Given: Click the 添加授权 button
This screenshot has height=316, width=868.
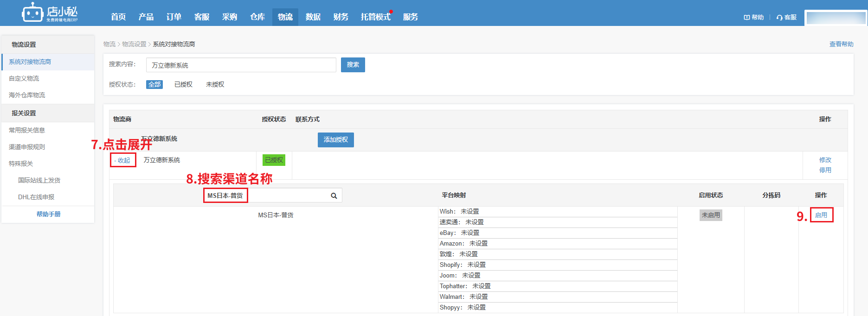Looking at the screenshot, I should (336, 140).
